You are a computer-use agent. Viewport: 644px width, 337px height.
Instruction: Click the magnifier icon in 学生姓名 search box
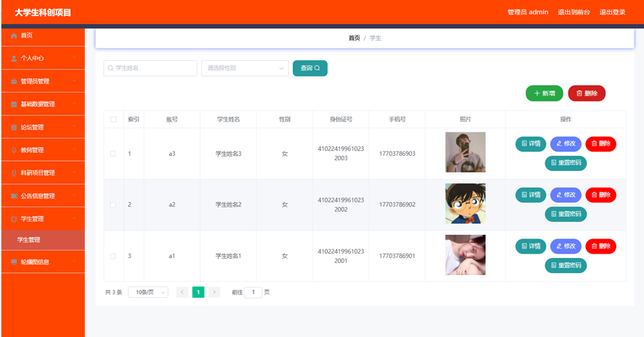click(x=111, y=68)
